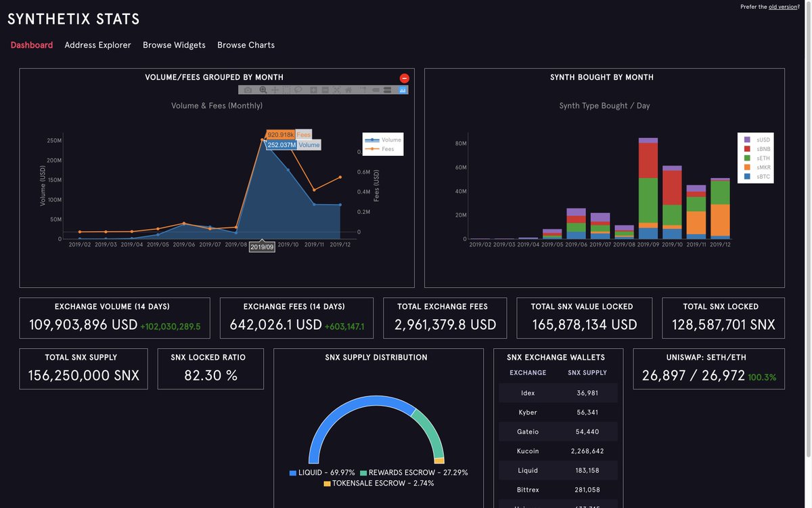Click the Bittrex exchange row name

pyautogui.click(x=528, y=490)
